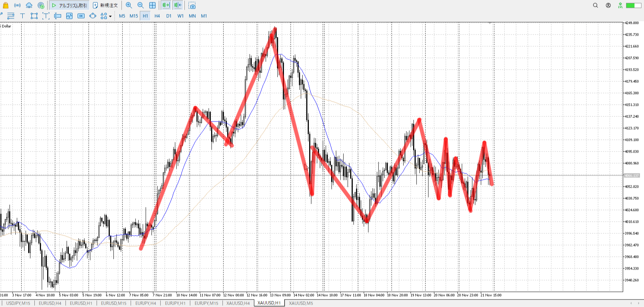Image resolution: width=644 pixels, height=307 pixels.
Task: Zoom out of the chart
Action: [x=141, y=5]
